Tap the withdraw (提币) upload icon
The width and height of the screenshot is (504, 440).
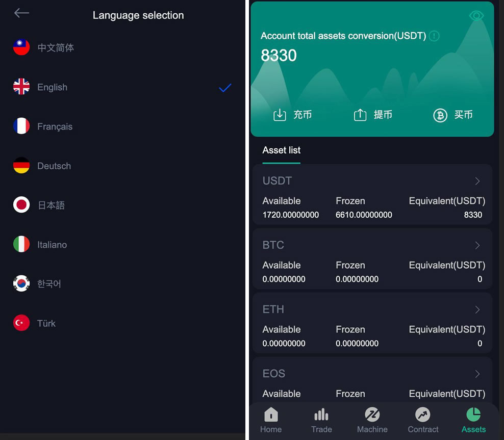(360, 115)
